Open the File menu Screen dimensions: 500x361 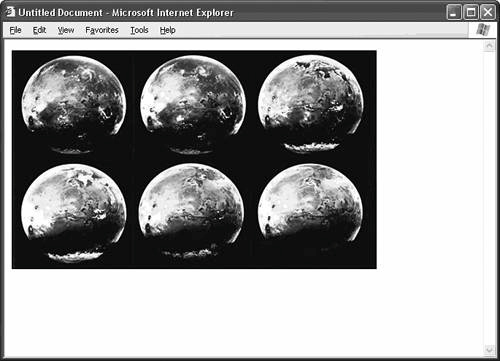pyautogui.click(x=15, y=30)
